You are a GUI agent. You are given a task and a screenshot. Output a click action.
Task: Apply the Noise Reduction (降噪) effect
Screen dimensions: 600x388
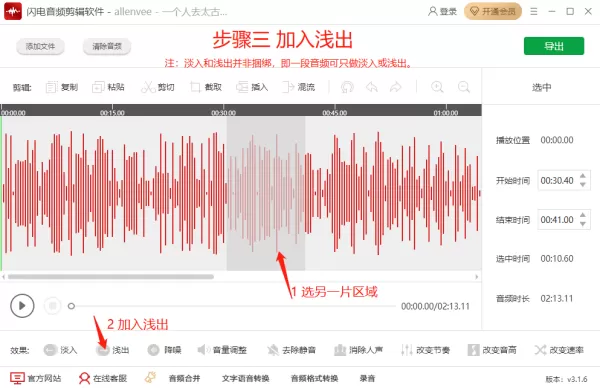(164, 350)
